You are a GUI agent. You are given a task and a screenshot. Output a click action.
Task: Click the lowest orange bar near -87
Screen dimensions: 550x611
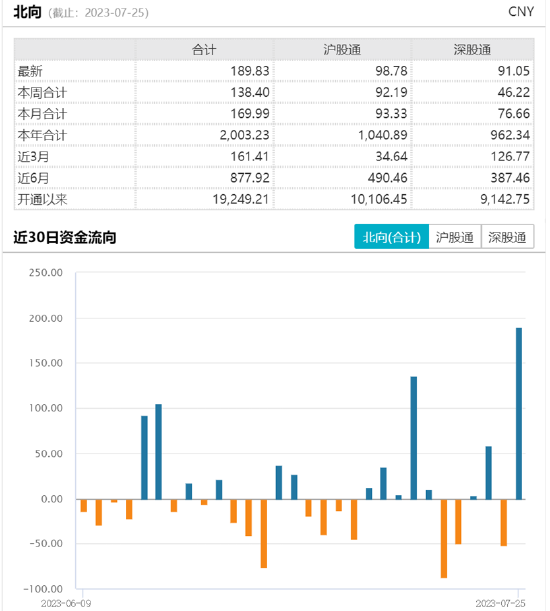pos(444,539)
